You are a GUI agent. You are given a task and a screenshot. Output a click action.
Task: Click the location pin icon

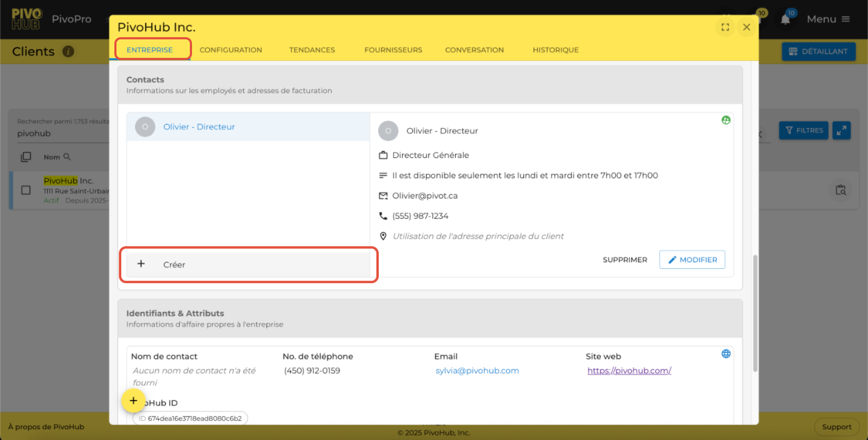[383, 236]
